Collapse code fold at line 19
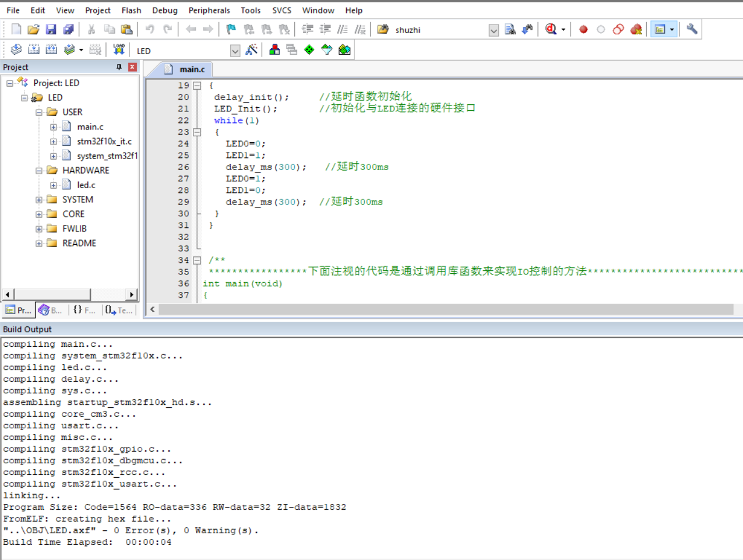Image resolution: width=743 pixels, height=560 pixels. [x=197, y=86]
